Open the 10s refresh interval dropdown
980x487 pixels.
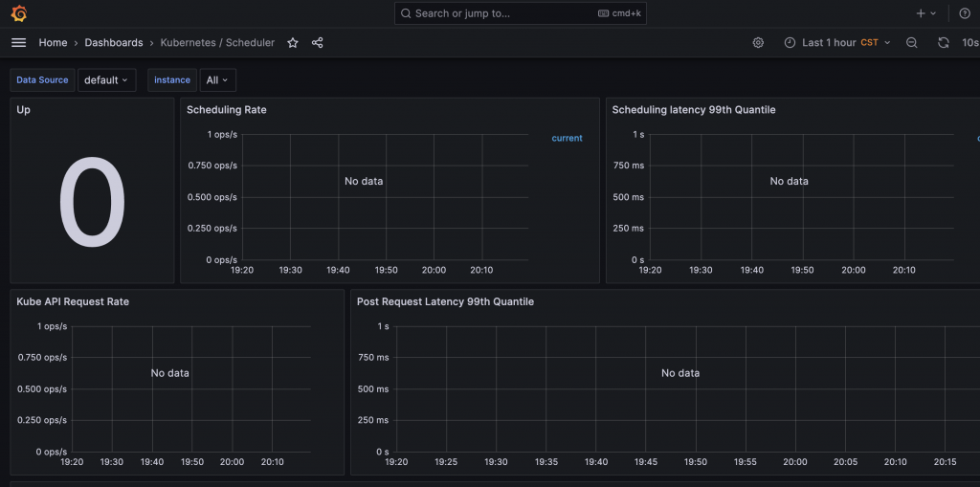tap(970, 42)
